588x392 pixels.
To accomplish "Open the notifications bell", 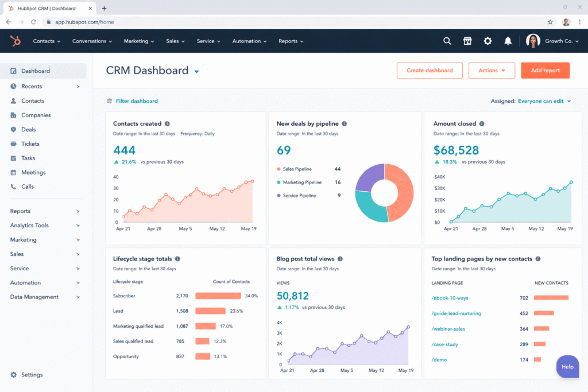I will [508, 41].
